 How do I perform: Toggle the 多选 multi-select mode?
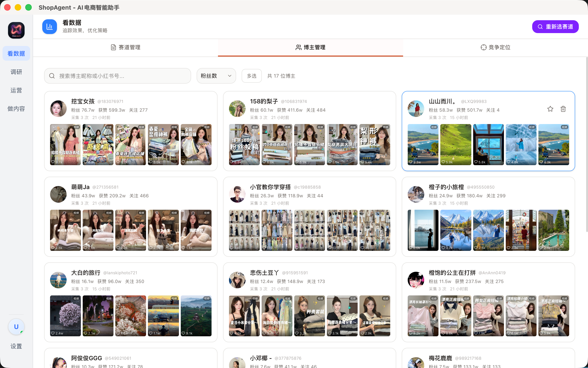point(252,76)
